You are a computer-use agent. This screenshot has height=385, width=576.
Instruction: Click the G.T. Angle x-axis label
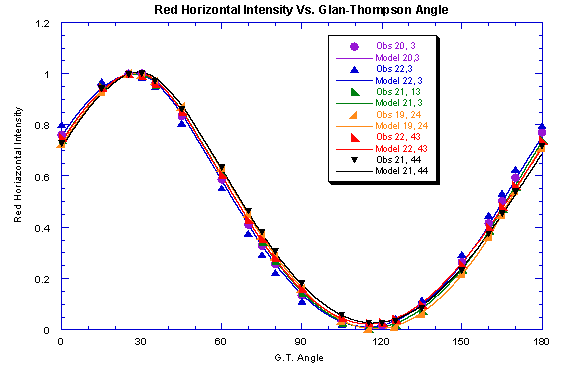[299, 358]
